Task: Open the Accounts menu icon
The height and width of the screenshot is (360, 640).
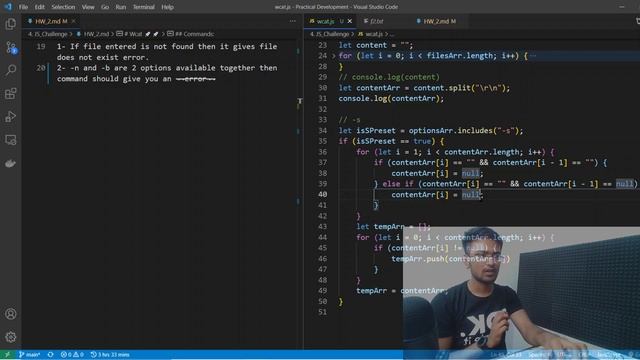Action: tap(11, 313)
